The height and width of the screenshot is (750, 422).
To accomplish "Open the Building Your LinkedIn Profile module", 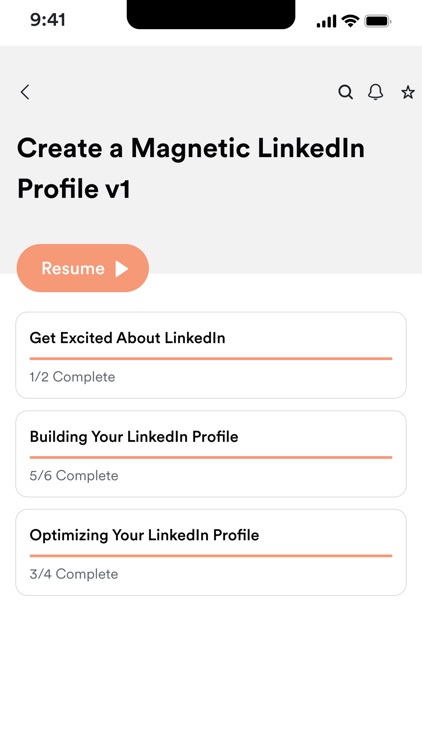I will coord(211,453).
